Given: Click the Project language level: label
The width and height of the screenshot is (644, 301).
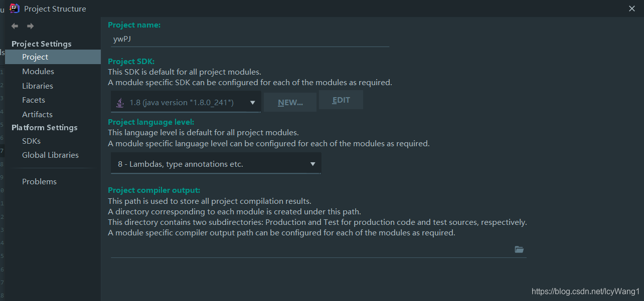Looking at the screenshot, I should pos(151,122).
